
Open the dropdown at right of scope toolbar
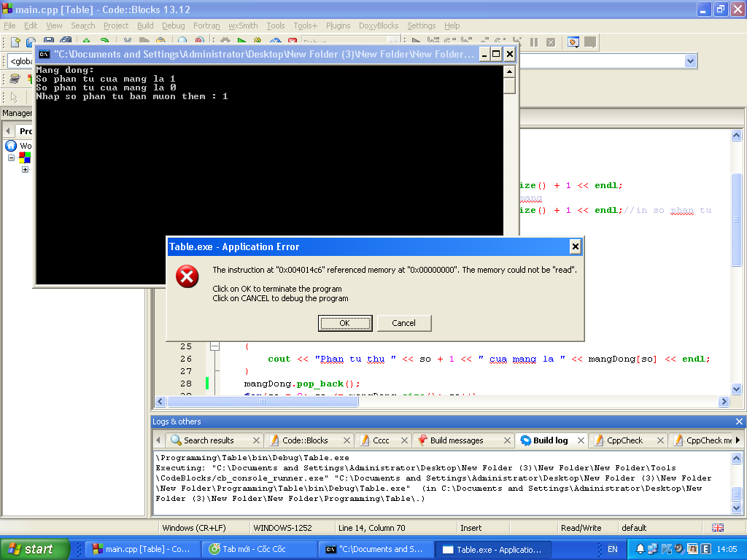[690, 61]
